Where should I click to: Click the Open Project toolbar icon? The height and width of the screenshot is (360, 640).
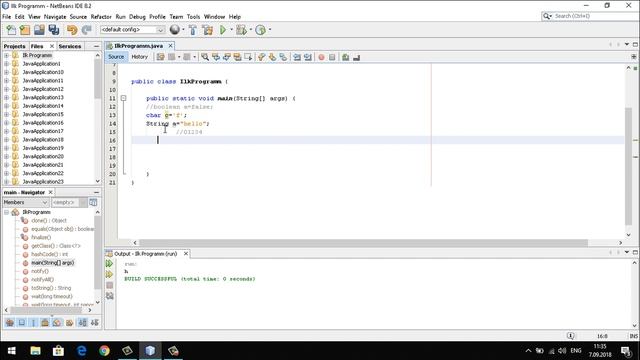tap(39, 30)
